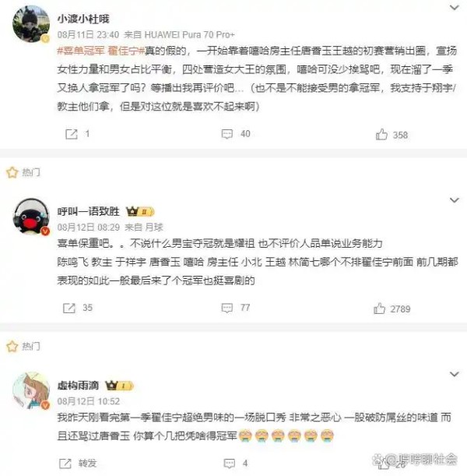Click the crown membership badge beside 虚构雨滴

(x=120, y=386)
